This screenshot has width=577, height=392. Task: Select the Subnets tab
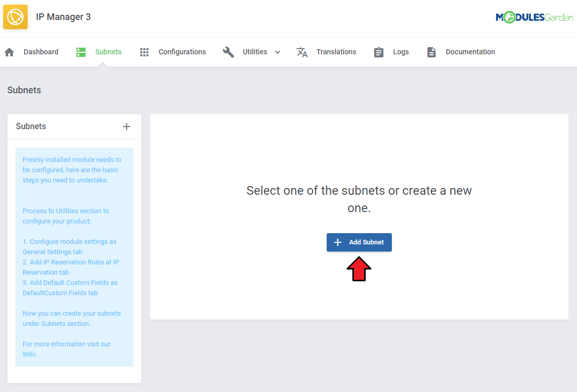click(x=108, y=52)
